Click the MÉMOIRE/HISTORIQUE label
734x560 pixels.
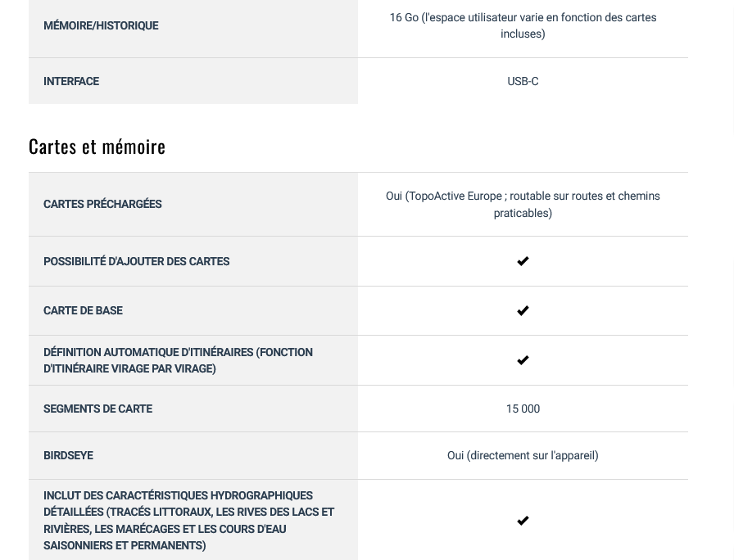[x=101, y=25]
